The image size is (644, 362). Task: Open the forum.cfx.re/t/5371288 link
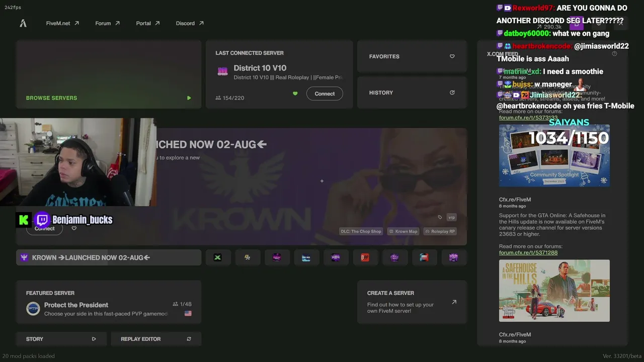tap(528, 252)
